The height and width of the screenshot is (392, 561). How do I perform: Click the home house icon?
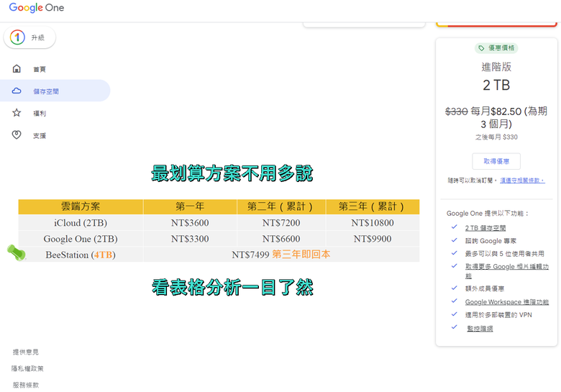(x=17, y=68)
